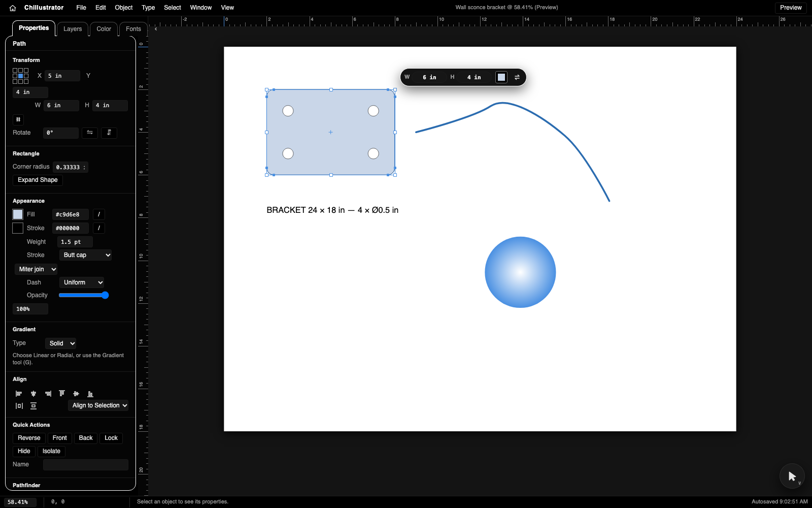Click the Rotate angle field
This screenshot has width=812, height=508.
(x=61, y=133)
